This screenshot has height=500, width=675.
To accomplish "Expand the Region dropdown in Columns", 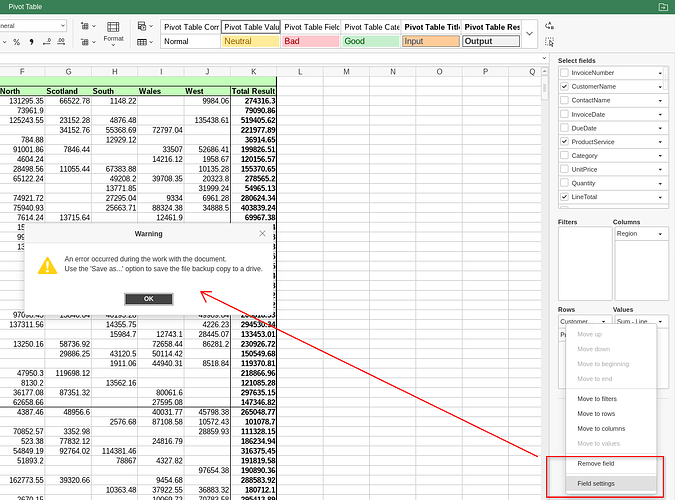I will click(x=660, y=234).
